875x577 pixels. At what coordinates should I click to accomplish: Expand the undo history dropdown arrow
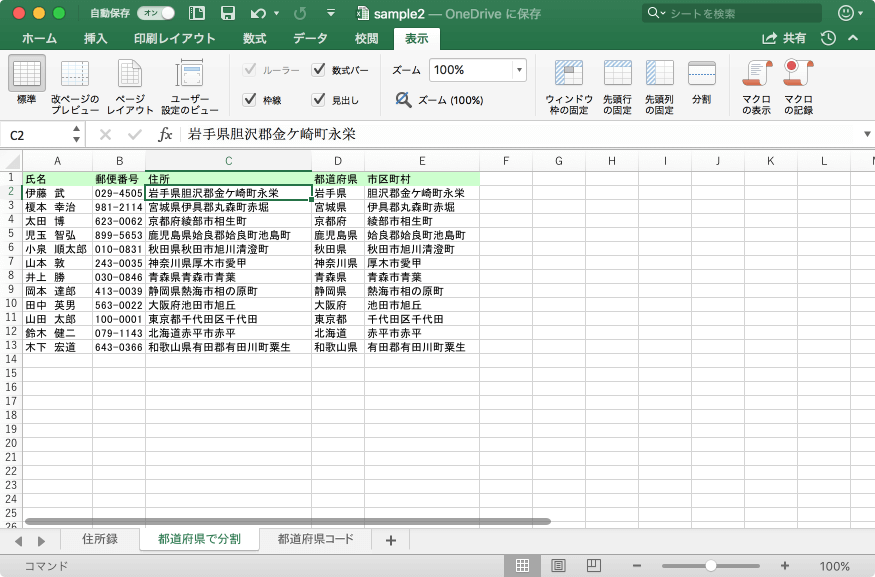tap(276, 13)
